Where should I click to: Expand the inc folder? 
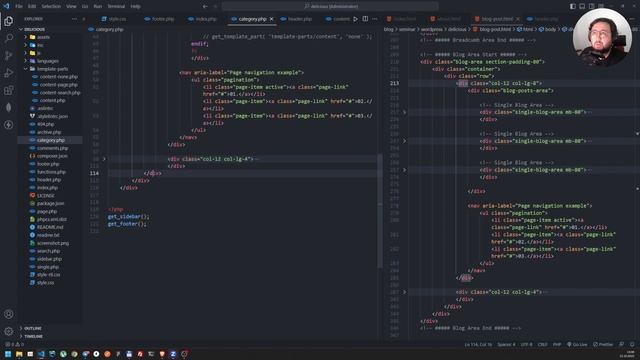coord(40,45)
